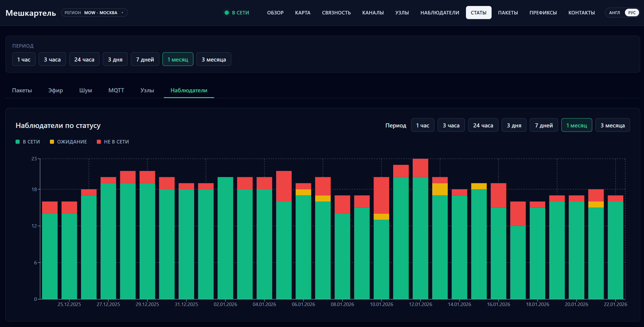Switch to the MQTT tab

[116, 90]
